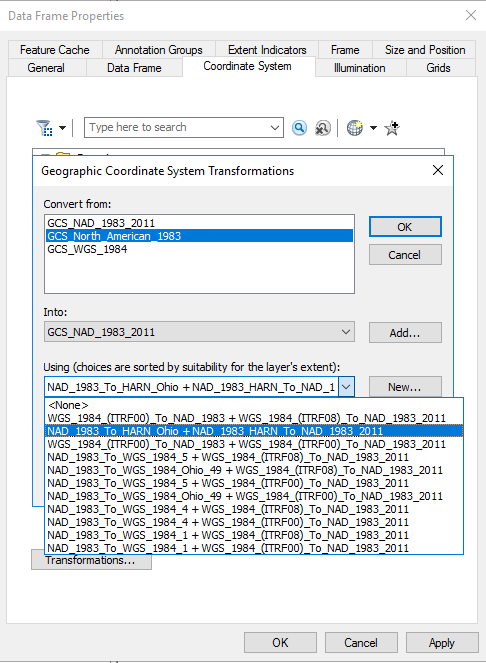Click the New... button
The height and width of the screenshot is (663, 486).
click(405, 387)
